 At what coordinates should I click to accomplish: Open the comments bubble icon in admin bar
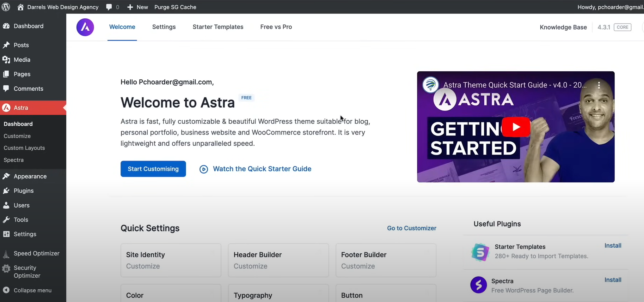pos(109,7)
